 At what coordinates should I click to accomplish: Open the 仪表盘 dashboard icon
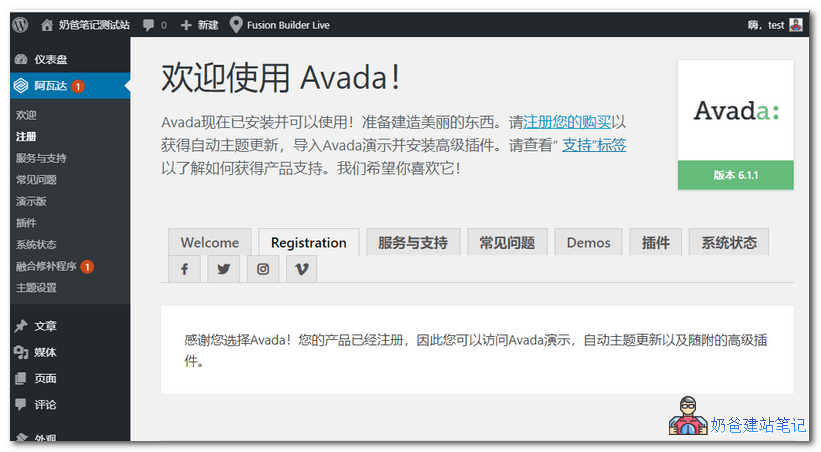click(x=21, y=59)
